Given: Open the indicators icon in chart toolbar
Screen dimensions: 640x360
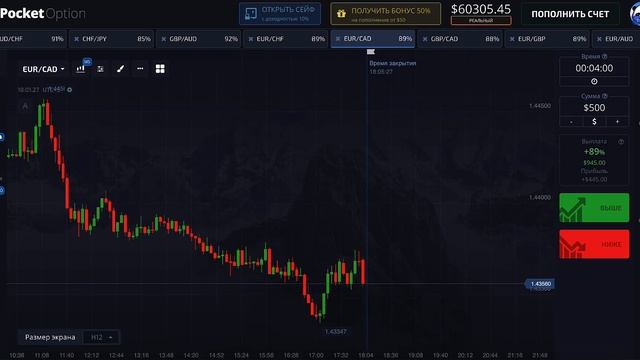Looking at the screenshot, I should pyautogui.click(x=100, y=69).
